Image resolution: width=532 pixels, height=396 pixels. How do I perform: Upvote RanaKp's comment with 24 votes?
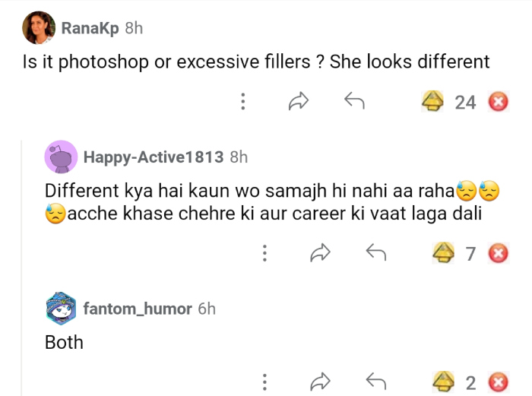(433, 102)
